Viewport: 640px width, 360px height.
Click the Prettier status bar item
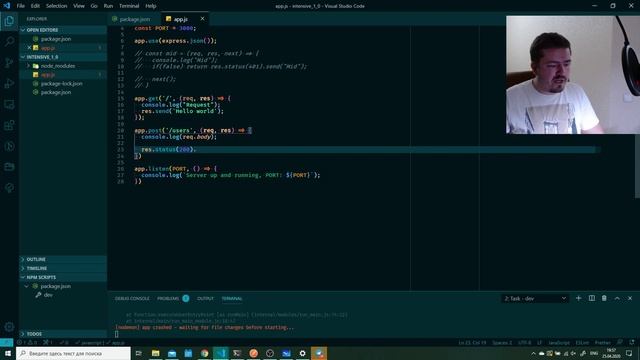pos(602,342)
